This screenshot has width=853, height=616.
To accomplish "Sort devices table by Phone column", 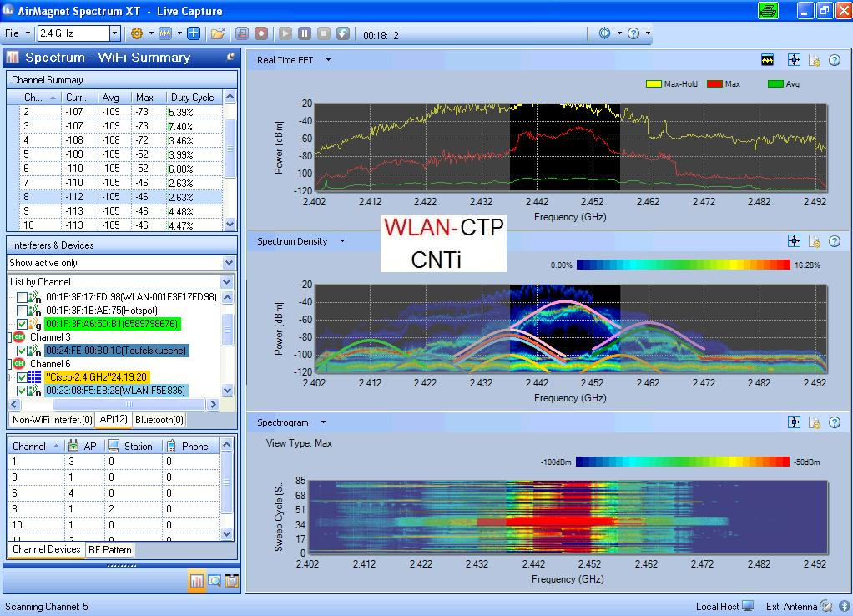I will [x=189, y=447].
